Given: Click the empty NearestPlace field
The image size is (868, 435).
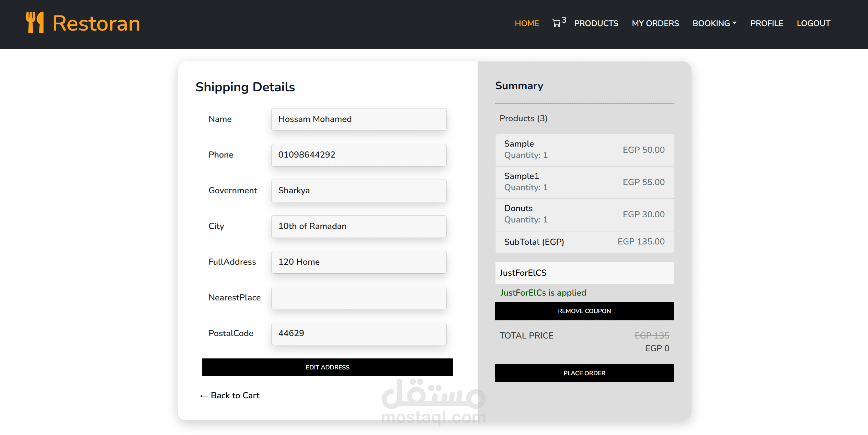Looking at the screenshot, I should (358, 298).
